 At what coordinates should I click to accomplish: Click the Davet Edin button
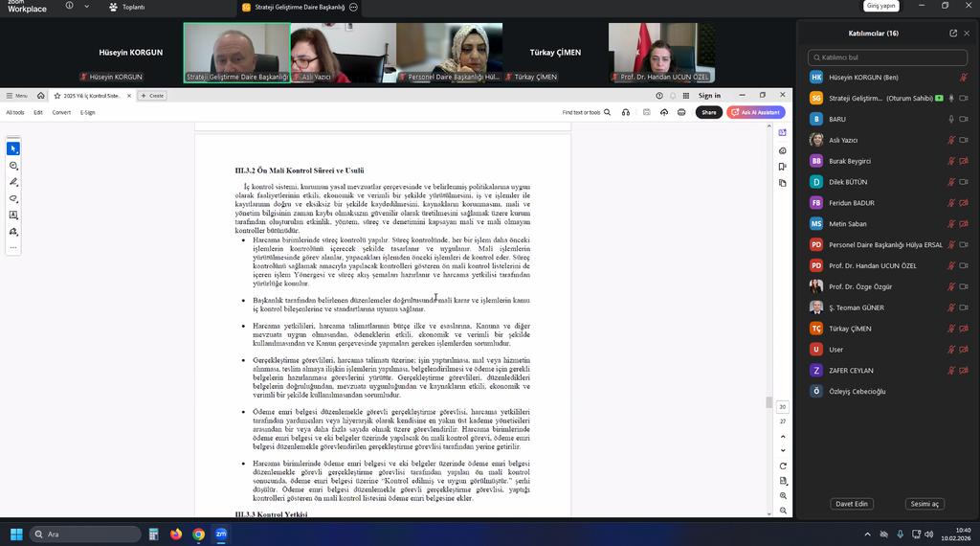(x=851, y=504)
